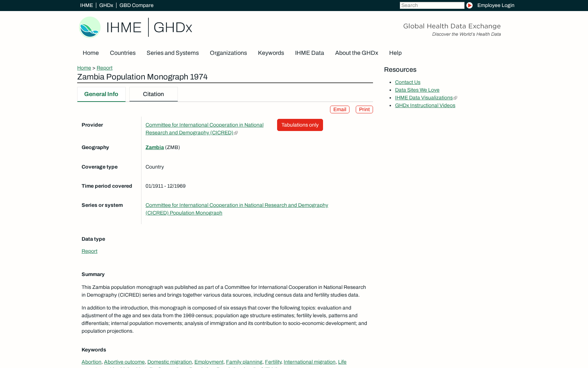Click the red search submit arrow icon
The image size is (588, 368).
[469, 5]
